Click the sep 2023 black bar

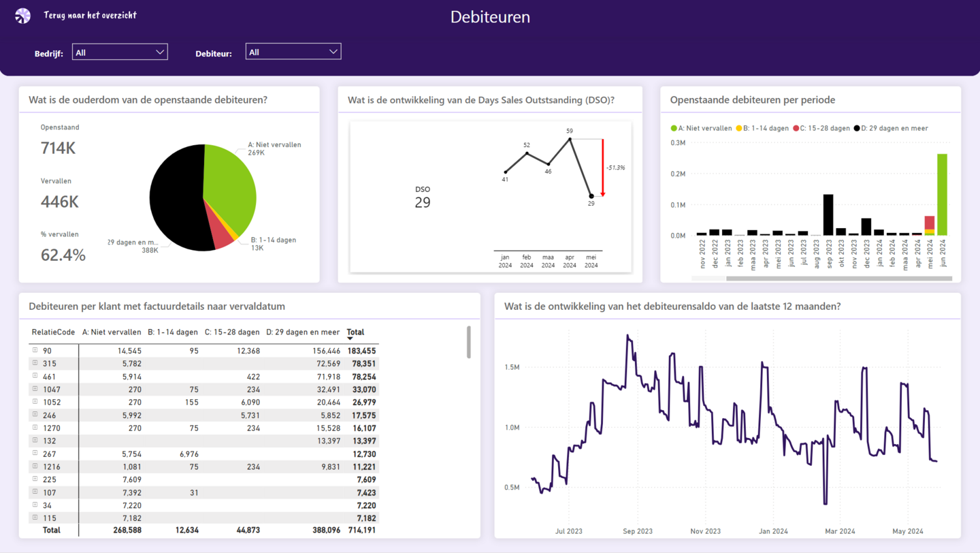828,215
